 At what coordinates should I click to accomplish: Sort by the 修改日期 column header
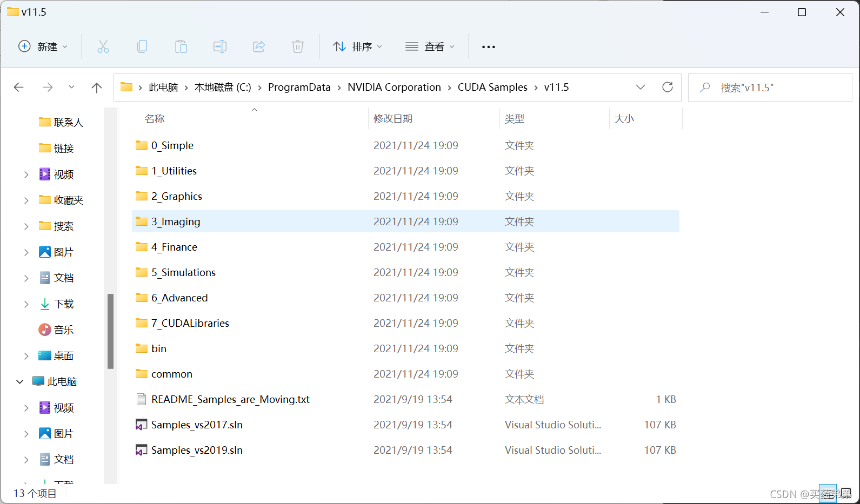tap(393, 118)
